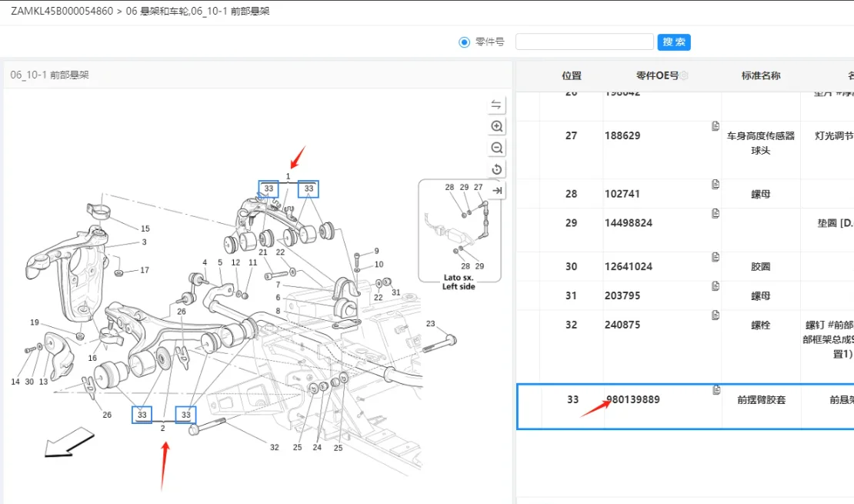The height and width of the screenshot is (504, 854).
Task: Click 前摆臂胶套 standard name cell
Action: [762, 400]
